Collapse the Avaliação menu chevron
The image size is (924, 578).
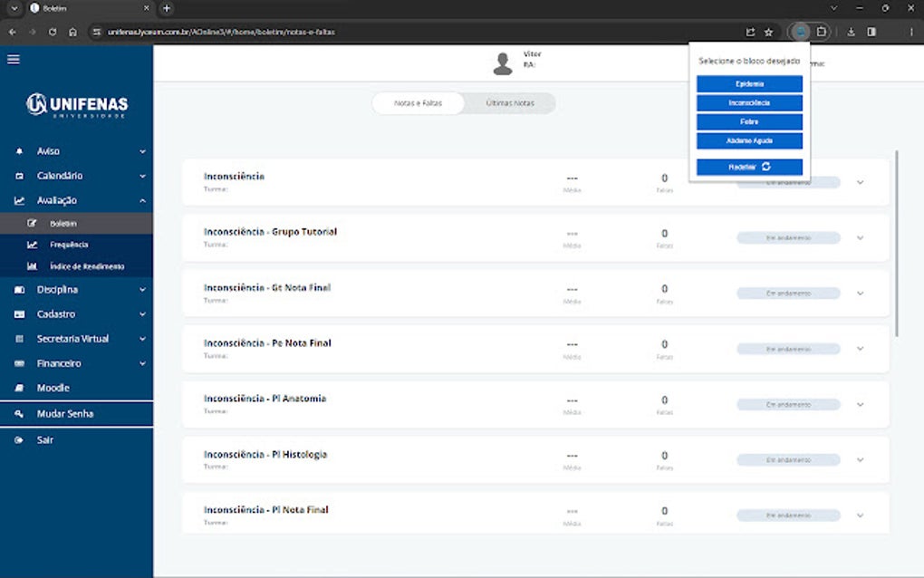(x=142, y=201)
